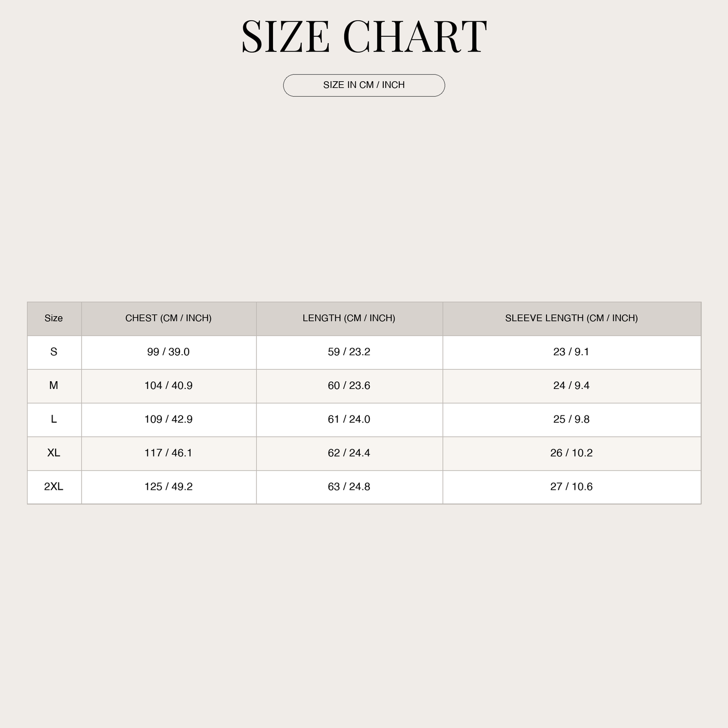Screen dimensions: 728x728
Task: Click the 2XL size row label
Action: tap(54, 487)
